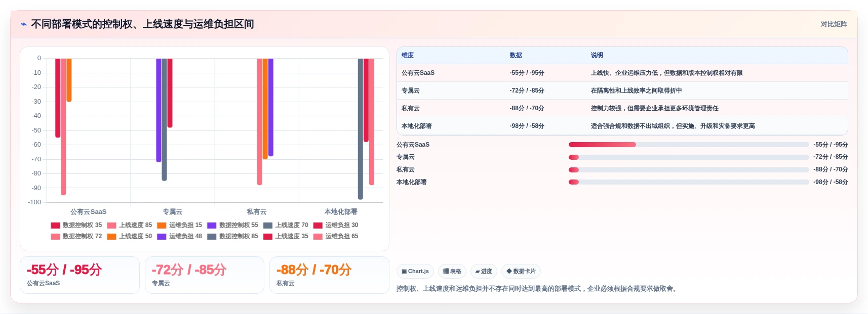868x314 pixels.
Task: Click the 对比矩阵 label in header
Action: 834,24
